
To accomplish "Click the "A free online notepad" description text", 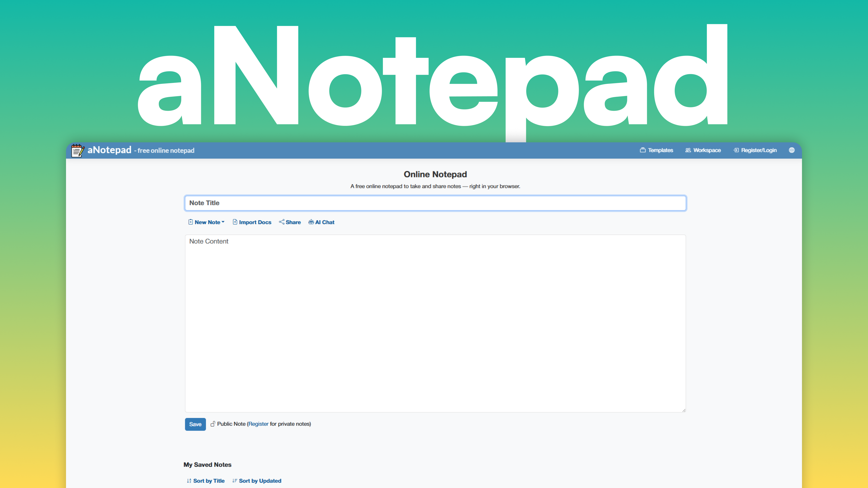I will pos(435,186).
